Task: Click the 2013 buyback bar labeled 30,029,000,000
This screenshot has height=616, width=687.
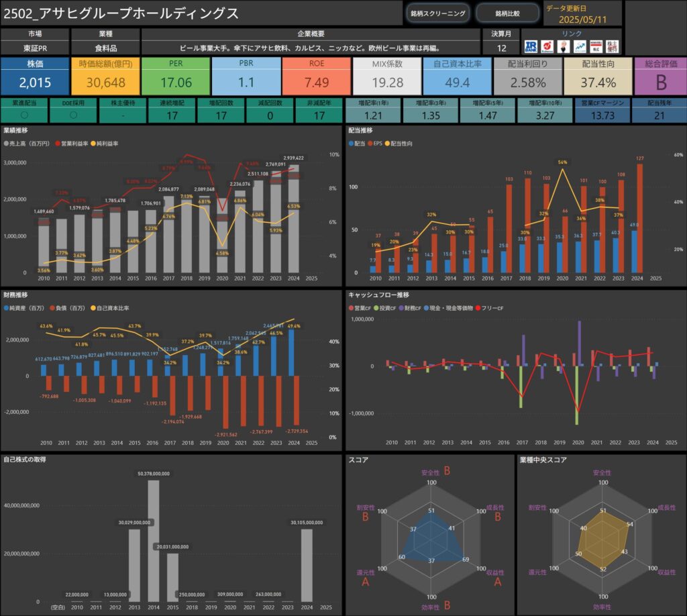Action: tap(134, 566)
